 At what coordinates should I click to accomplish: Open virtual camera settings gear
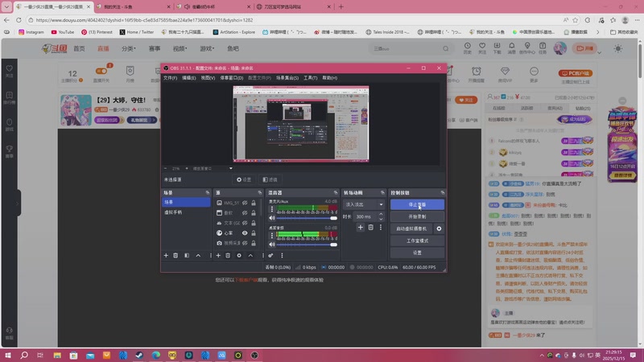tap(439, 228)
